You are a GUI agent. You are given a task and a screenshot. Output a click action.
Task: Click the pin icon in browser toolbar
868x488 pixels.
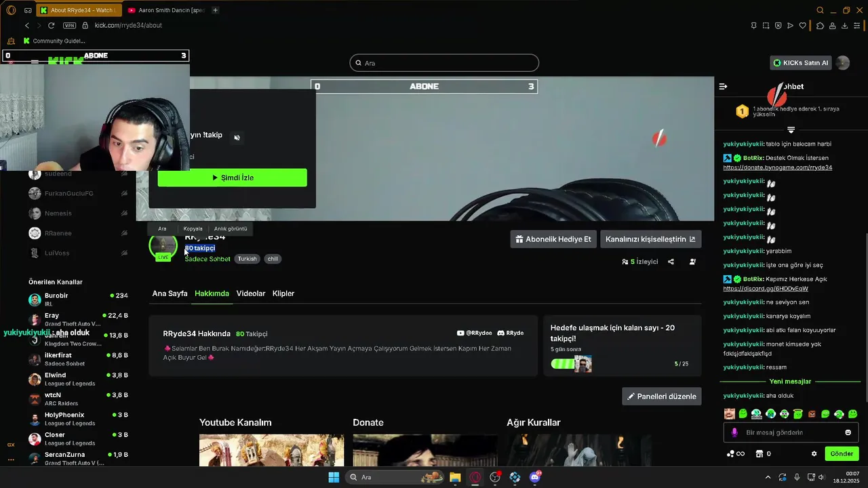(753, 25)
